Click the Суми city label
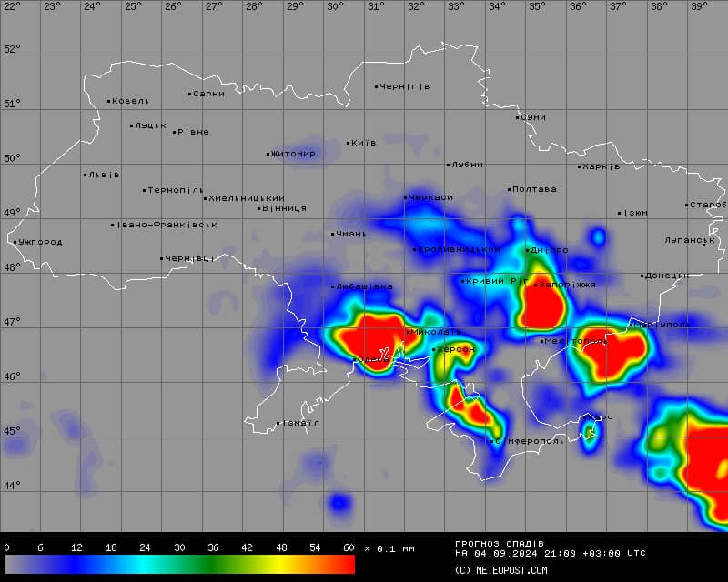Viewport: 728px width, 582px height. pyautogui.click(x=534, y=117)
